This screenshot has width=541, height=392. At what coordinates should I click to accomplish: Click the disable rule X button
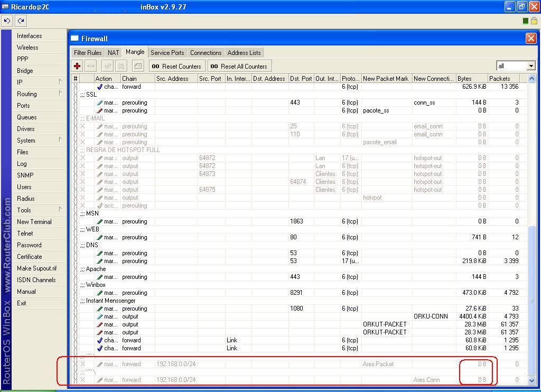[x=121, y=66]
